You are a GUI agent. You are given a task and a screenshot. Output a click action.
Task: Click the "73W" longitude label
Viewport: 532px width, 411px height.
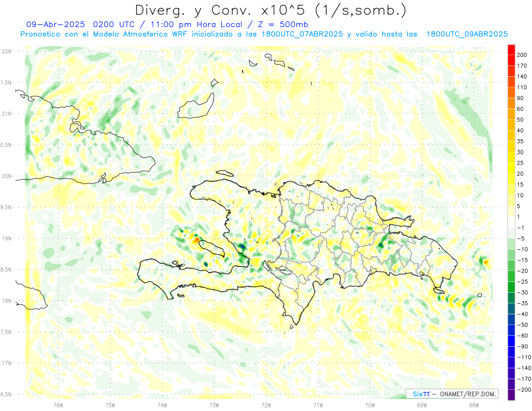[x=214, y=405]
